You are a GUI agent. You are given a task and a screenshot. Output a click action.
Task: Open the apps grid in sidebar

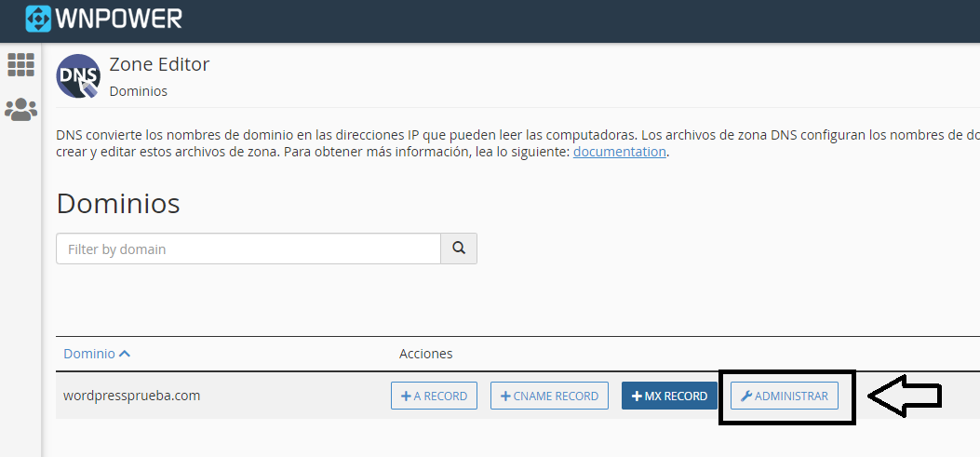tap(20, 64)
